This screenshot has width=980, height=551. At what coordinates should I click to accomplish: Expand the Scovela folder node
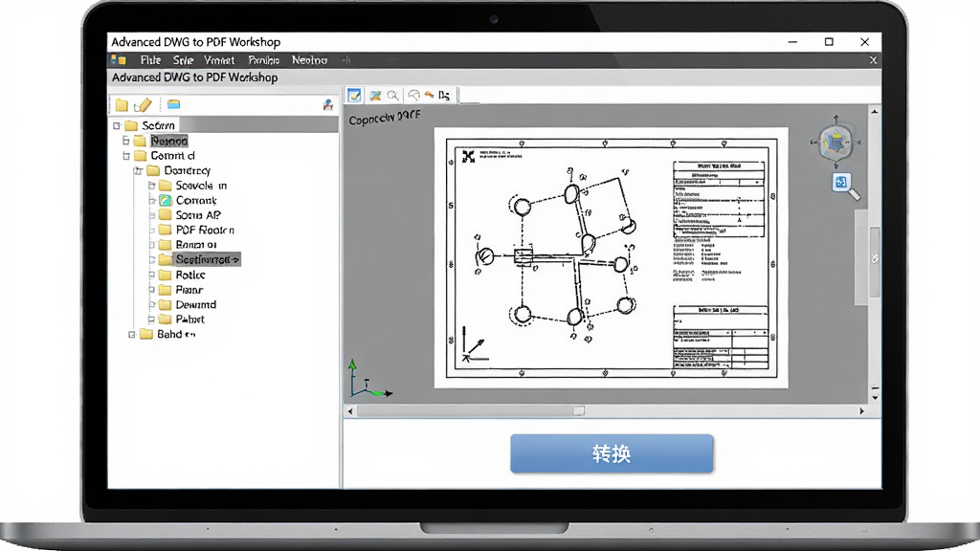(x=151, y=186)
